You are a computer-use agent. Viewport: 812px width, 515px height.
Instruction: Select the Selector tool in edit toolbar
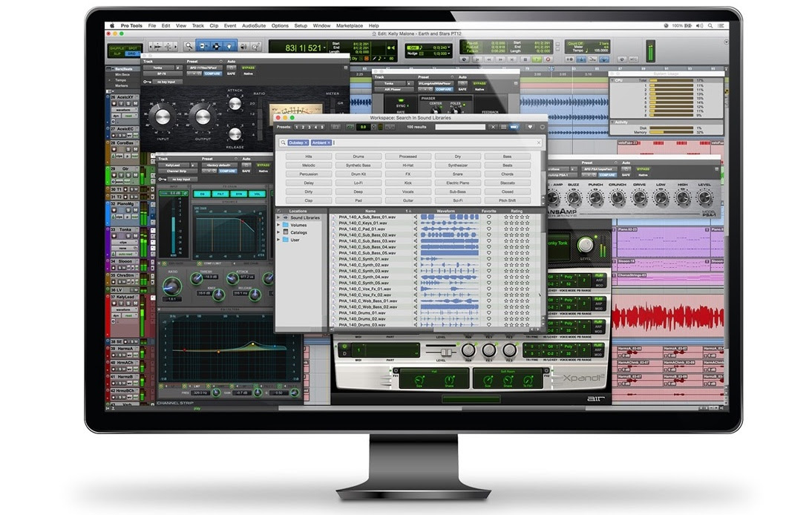point(217,47)
